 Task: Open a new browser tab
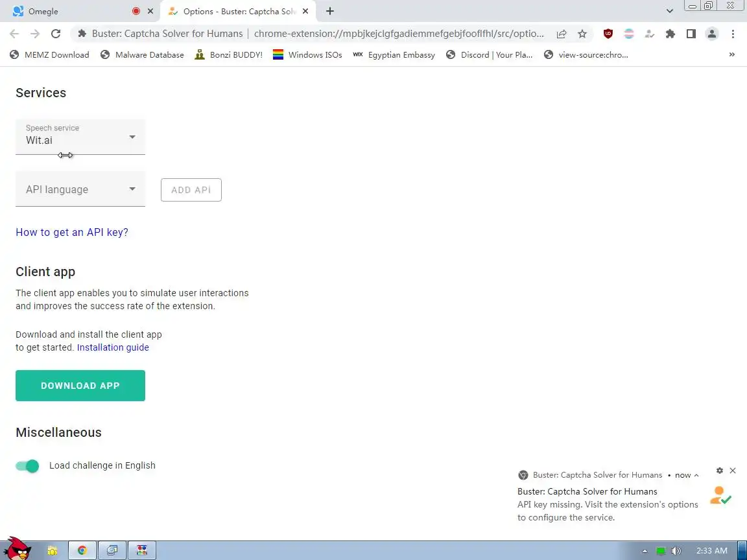tap(329, 11)
